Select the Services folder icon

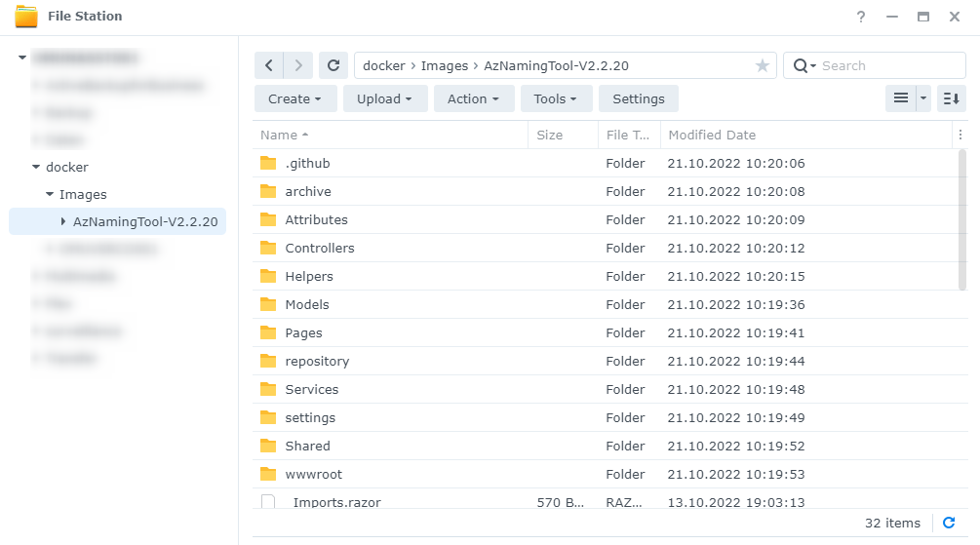268,389
